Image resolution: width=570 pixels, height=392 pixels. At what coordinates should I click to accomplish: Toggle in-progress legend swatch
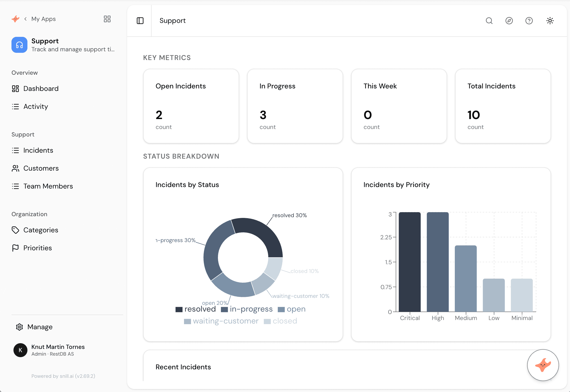[x=224, y=310]
